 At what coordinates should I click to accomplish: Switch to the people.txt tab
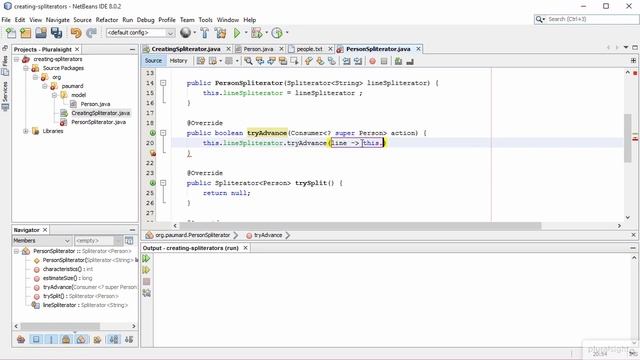coord(309,49)
